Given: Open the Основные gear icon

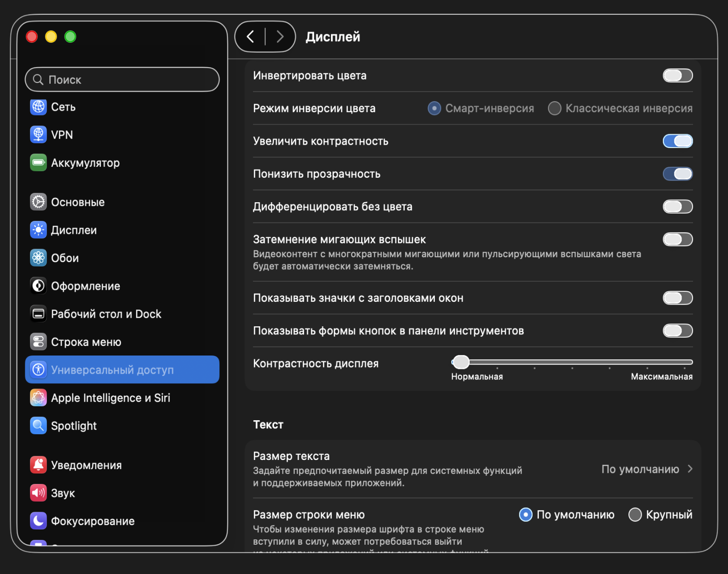Looking at the screenshot, I should coord(38,202).
